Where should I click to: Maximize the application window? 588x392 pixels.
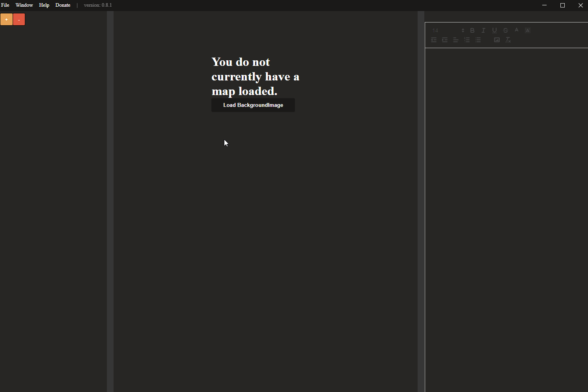click(562, 5)
